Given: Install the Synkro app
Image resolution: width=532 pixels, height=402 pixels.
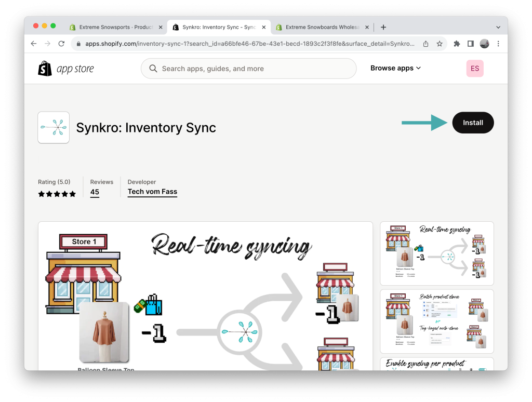Looking at the screenshot, I should coord(473,123).
